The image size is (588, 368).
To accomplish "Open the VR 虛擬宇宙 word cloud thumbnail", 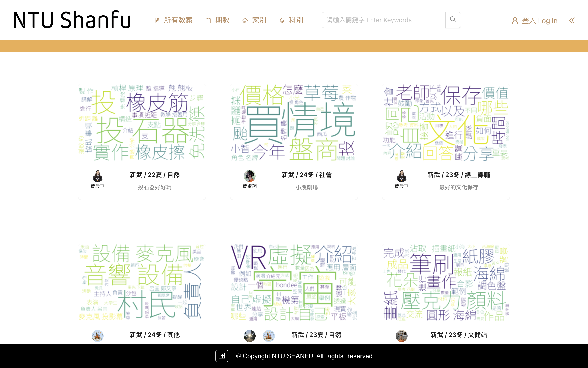I will (294, 283).
